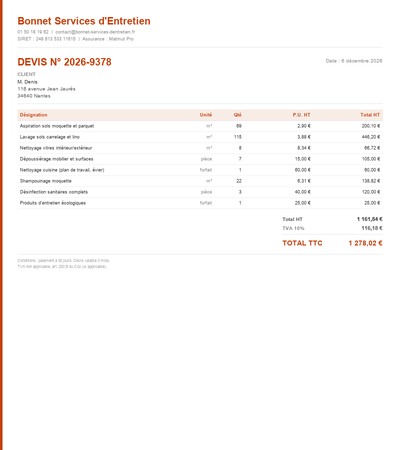
Task: Select the Lavage sols carrelage et lino row
Action: point(200,137)
